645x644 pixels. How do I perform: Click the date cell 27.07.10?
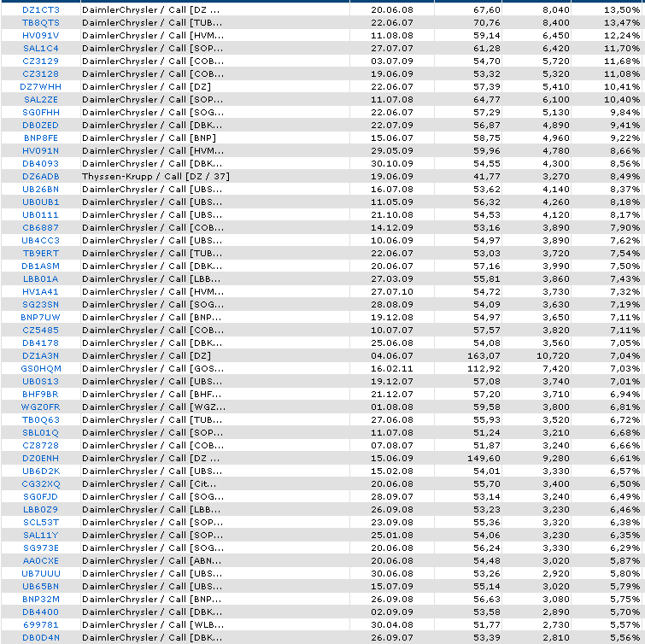click(x=391, y=291)
